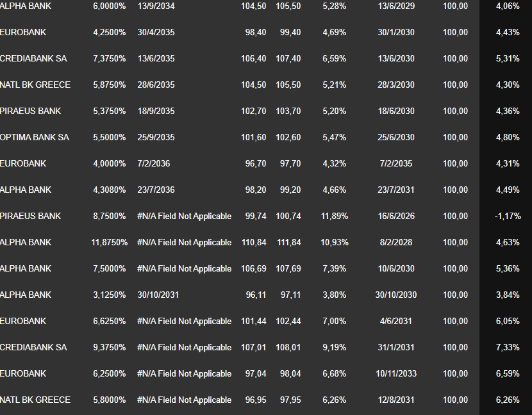
Task: Select the 5,28% yield value
Action: [334, 6]
